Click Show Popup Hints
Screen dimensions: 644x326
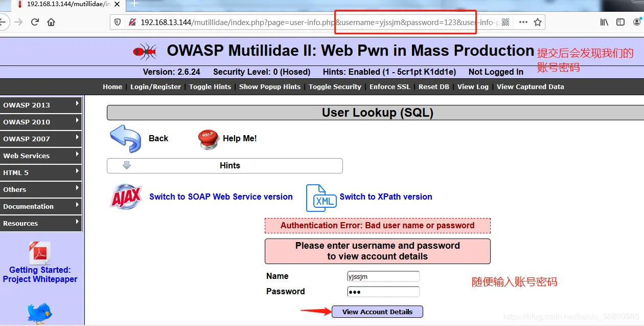(270, 86)
